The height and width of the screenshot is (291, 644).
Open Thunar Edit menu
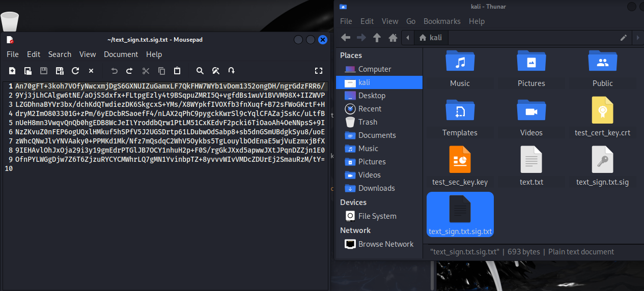coord(367,21)
